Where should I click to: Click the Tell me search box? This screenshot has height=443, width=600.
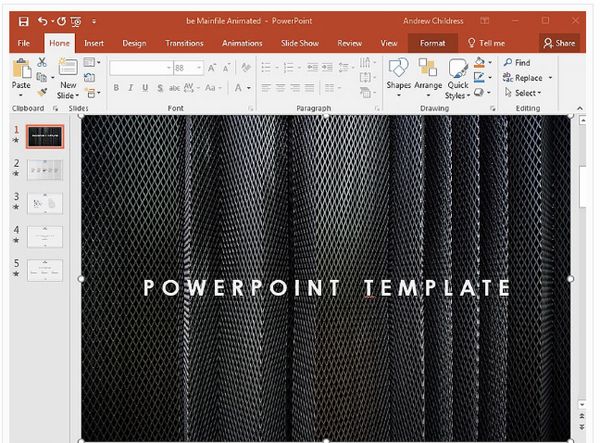(486, 43)
